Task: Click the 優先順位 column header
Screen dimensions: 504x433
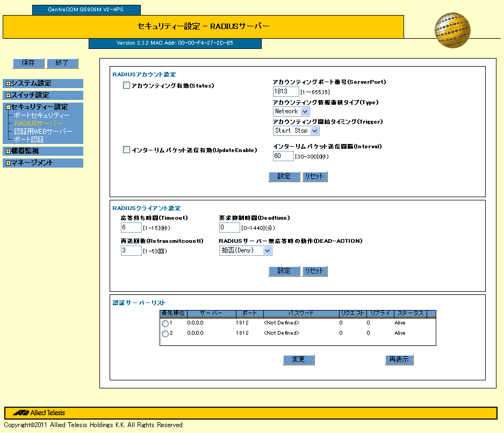Action: pyautogui.click(x=173, y=313)
